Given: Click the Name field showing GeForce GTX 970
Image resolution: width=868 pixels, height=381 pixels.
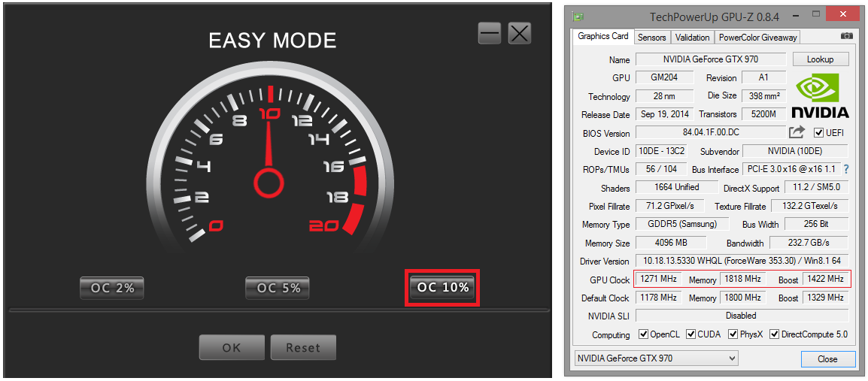Looking at the screenshot, I should tap(711, 59).
